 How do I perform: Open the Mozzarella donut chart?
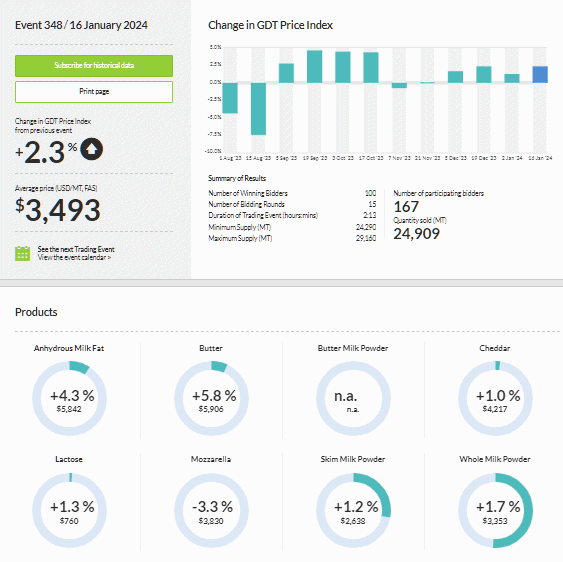(x=211, y=510)
